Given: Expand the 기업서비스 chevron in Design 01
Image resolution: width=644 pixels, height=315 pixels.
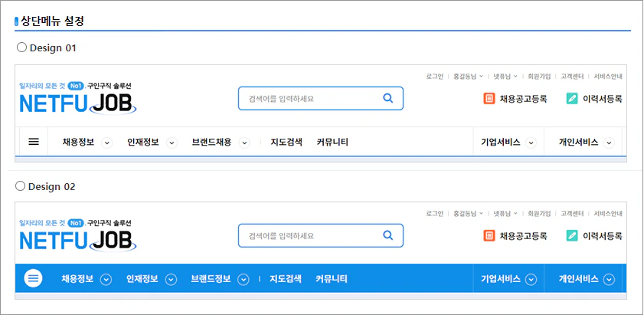Looking at the screenshot, I should pos(531,143).
